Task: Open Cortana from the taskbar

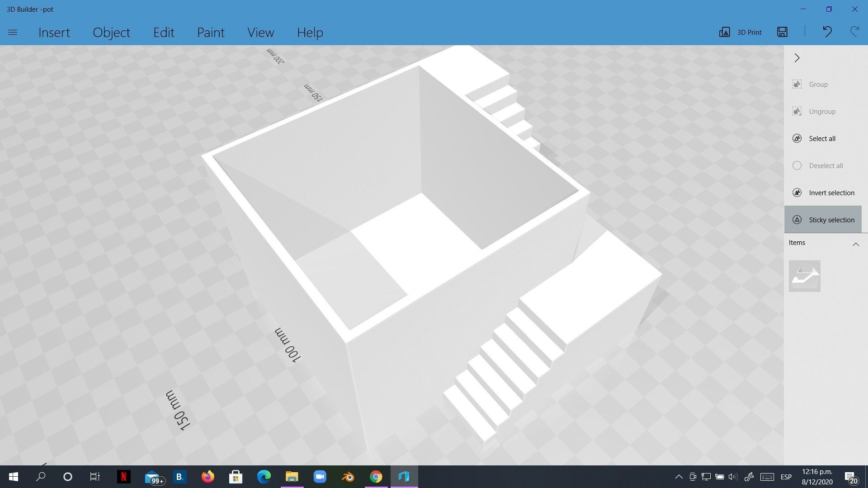Action: [x=68, y=477]
